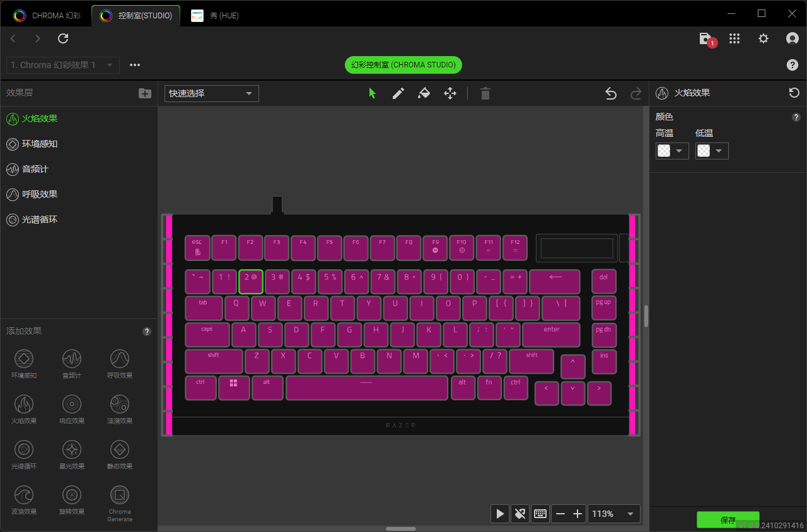
Task: Select the pen draw tool
Action: click(398, 93)
